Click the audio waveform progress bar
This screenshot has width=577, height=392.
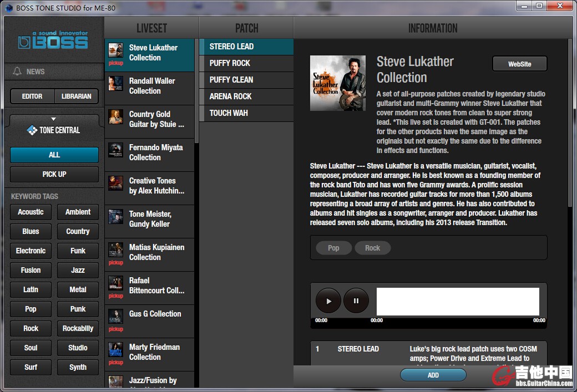click(x=458, y=302)
